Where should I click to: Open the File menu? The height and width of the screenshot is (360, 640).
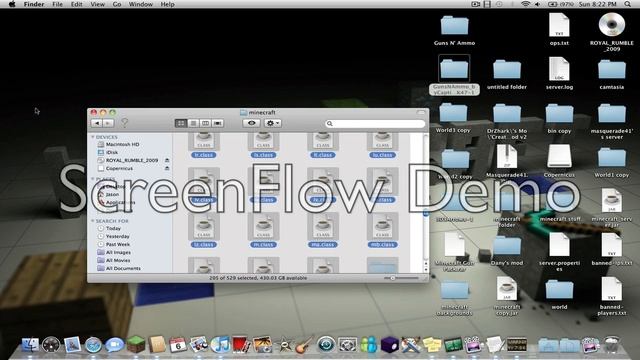click(58, 4)
